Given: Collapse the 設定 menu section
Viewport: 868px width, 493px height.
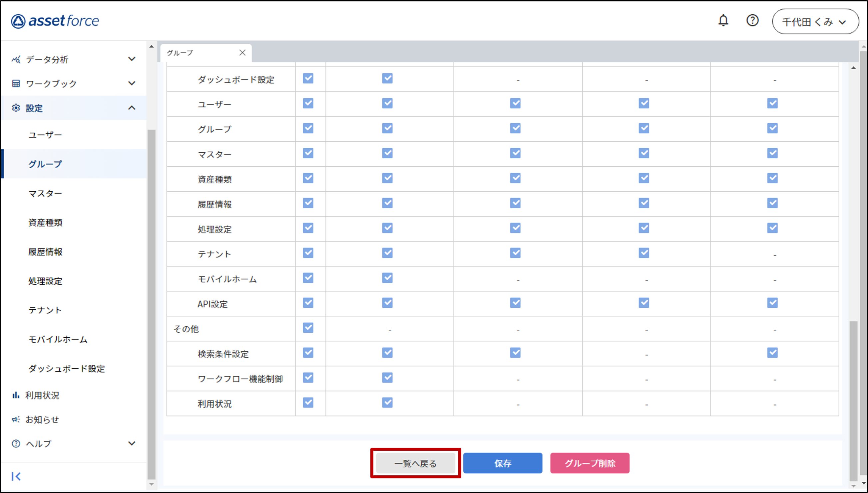Looking at the screenshot, I should (132, 108).
